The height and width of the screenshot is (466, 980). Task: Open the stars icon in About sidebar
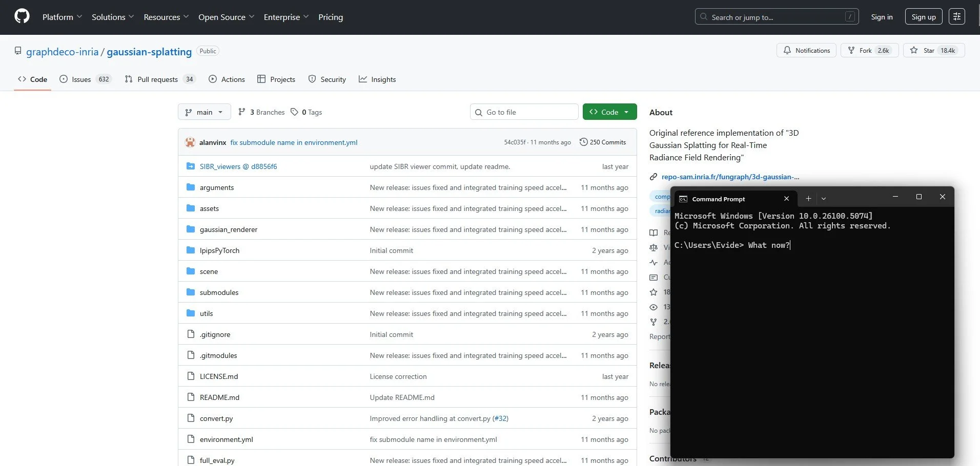(654, 292)
